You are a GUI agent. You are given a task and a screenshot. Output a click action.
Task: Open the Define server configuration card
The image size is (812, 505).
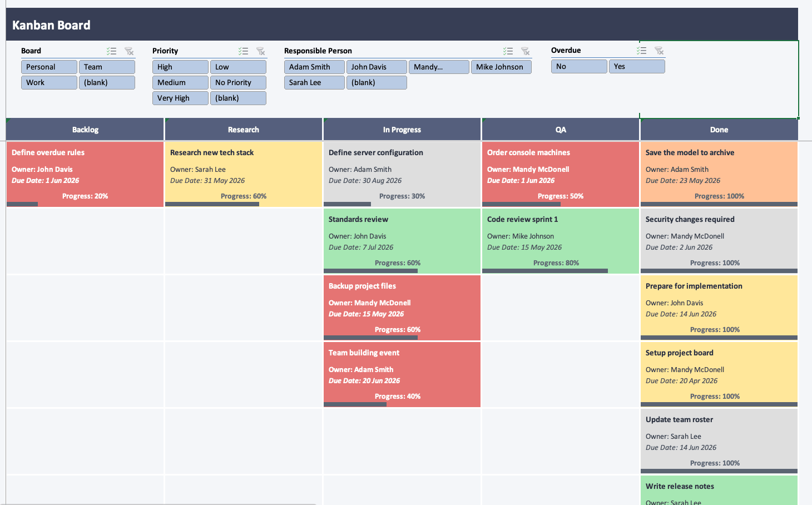point(402,174)
